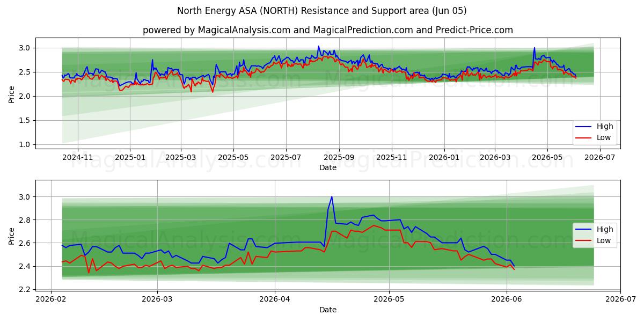Click the 'Price' y-axis label of top chart

(x=12, y=93)
